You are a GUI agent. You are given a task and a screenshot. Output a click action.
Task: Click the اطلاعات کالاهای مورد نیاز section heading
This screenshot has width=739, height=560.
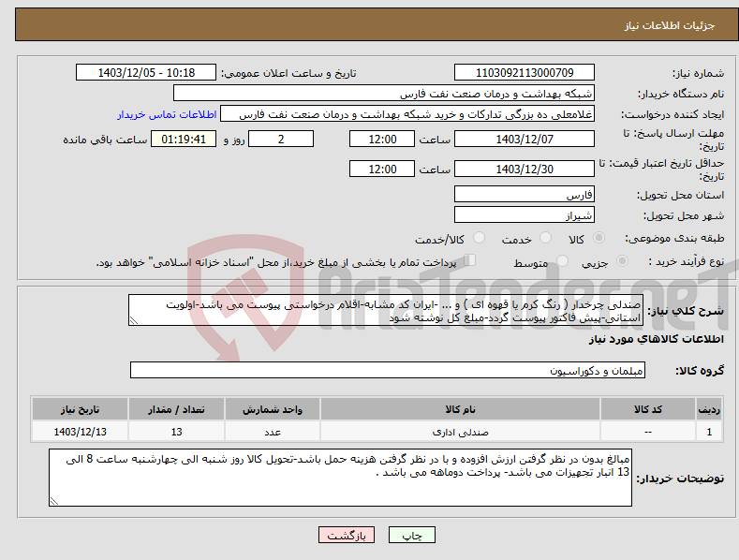(x=656, y=339)
